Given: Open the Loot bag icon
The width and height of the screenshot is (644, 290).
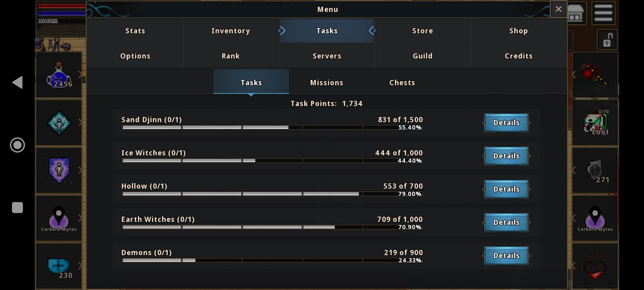Looking at the screenshot, I should point(595,124).
